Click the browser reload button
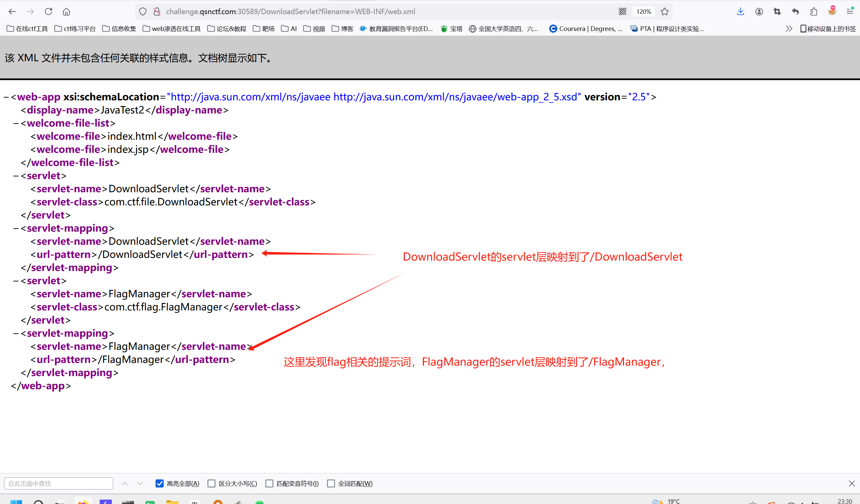Viewport: 860px width, 504px height. tap(48, 11)
